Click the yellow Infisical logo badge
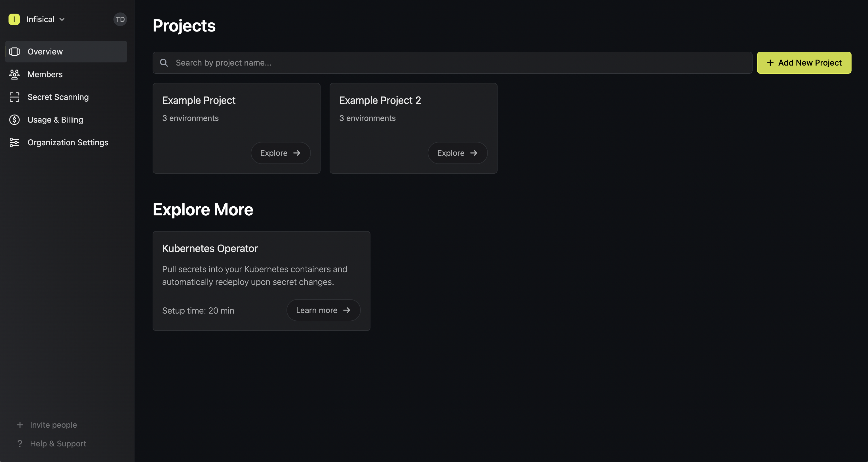Image resolution: width=868 pixels, height=462 pixels. click(14, 19)
